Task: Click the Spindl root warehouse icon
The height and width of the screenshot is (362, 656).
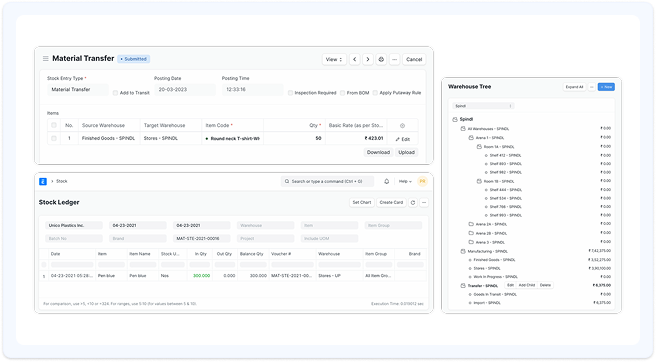Action: pos(455,119)
